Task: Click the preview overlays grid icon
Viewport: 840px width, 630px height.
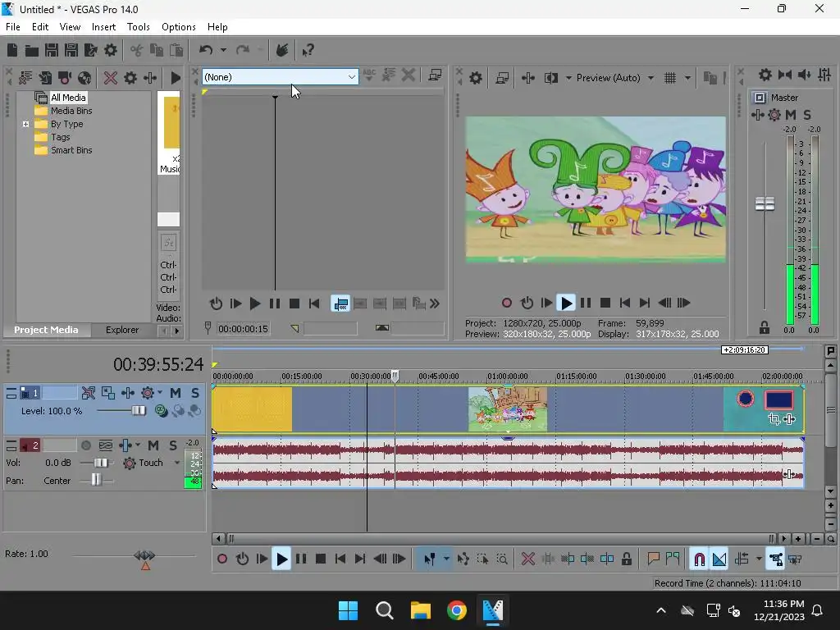Action: pos(669,78)
